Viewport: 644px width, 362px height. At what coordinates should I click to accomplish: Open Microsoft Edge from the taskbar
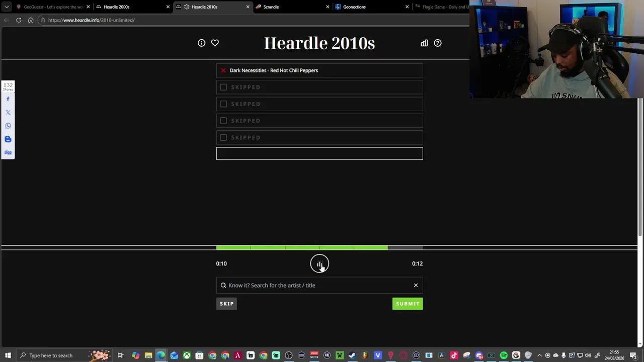160,355
